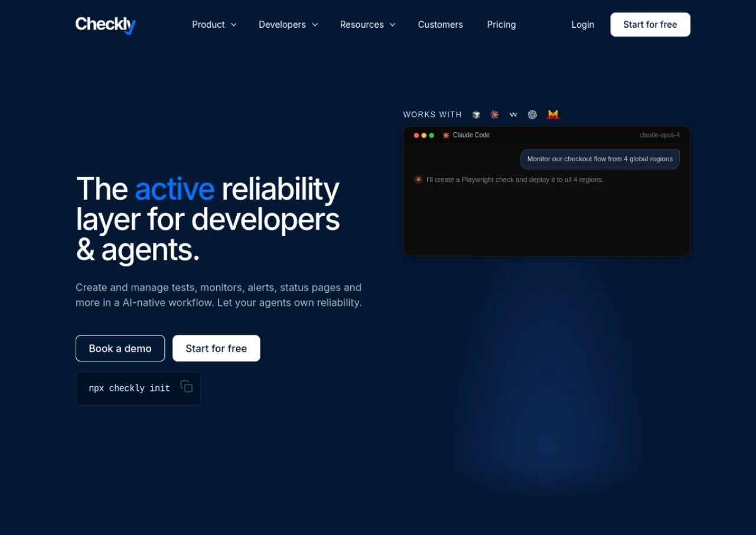Click the 'WORKS WITH' label

tap(432, 115)
